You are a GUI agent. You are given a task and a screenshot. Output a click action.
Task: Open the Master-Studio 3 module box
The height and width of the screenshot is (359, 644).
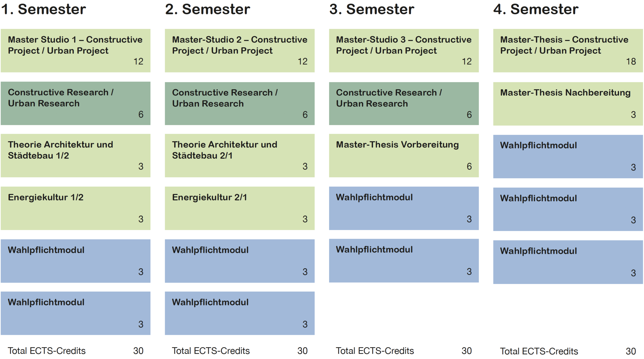404,51
